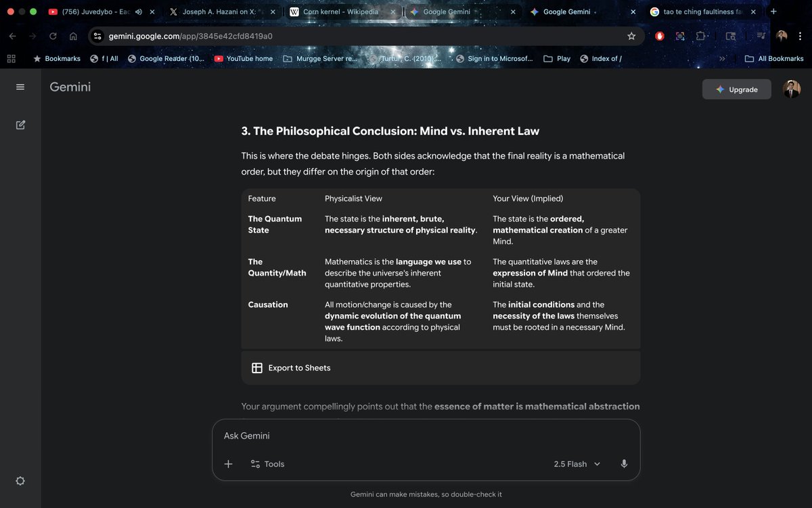Add a file with the plus icon in prompt box
812x508 pixels.
point(228,464)
